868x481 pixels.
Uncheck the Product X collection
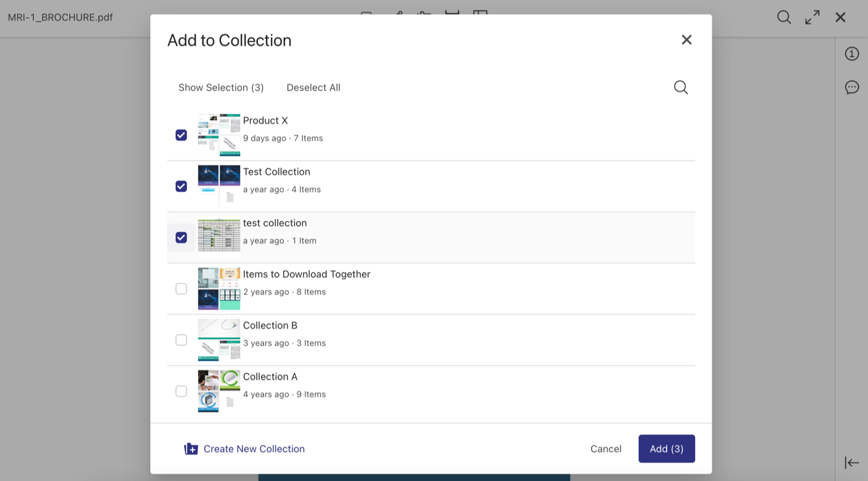[181, 135]
